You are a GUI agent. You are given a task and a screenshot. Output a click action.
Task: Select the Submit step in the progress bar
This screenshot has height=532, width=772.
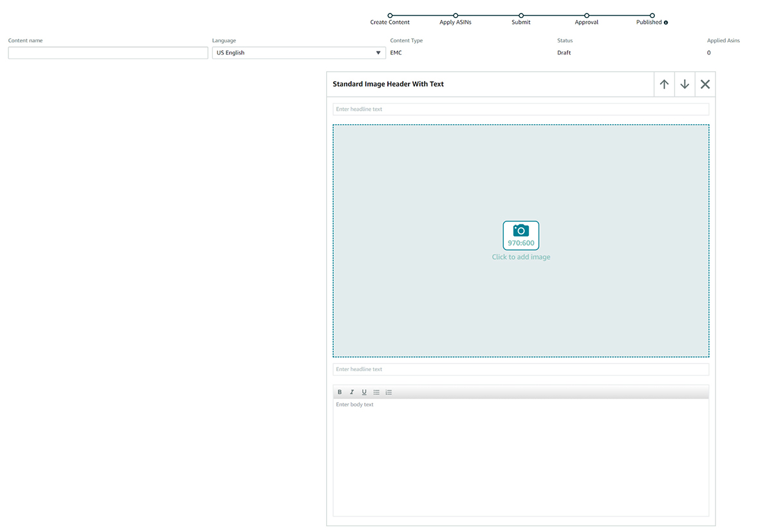521,15
